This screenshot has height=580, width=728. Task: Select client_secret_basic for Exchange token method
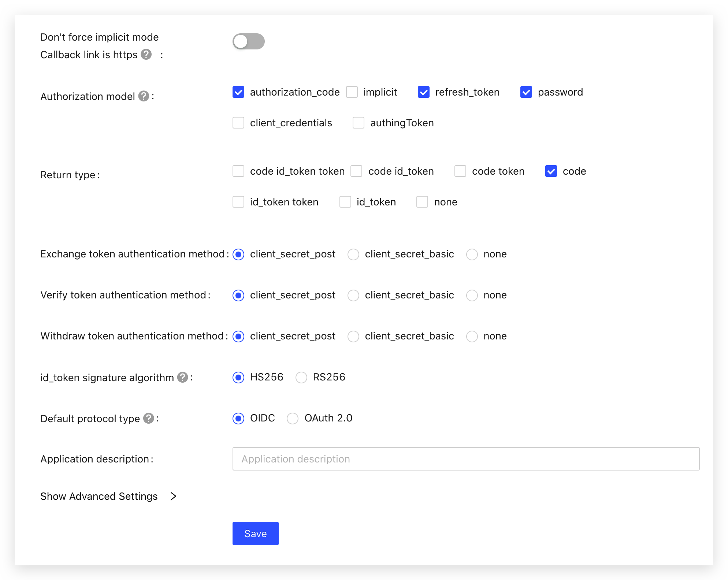(x=353, y=254)
